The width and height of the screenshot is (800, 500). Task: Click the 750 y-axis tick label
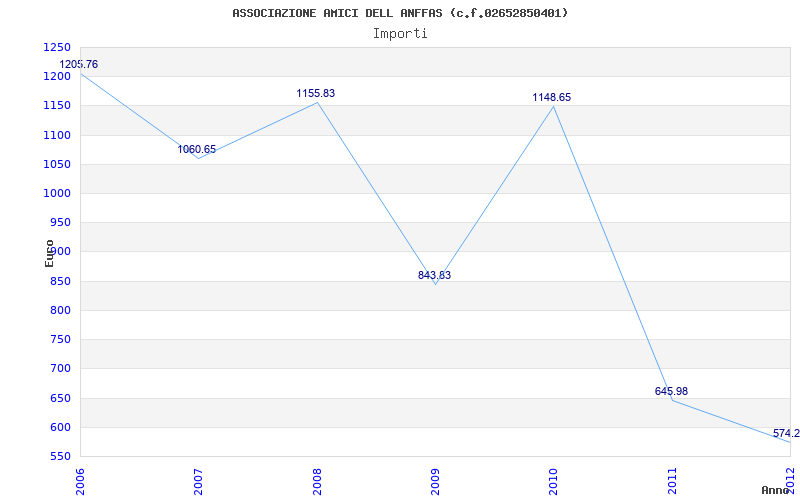(60, 339)
